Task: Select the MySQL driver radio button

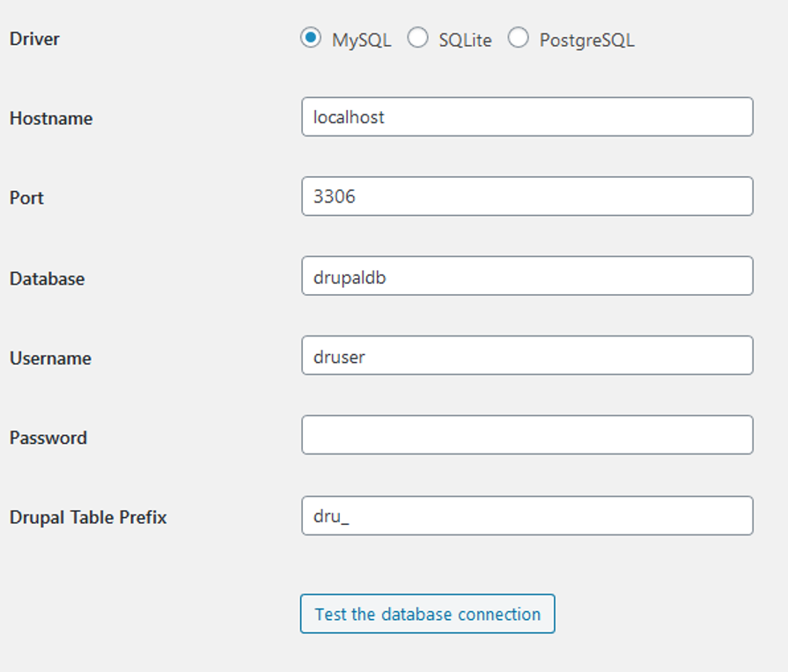Action: (311, 38)
